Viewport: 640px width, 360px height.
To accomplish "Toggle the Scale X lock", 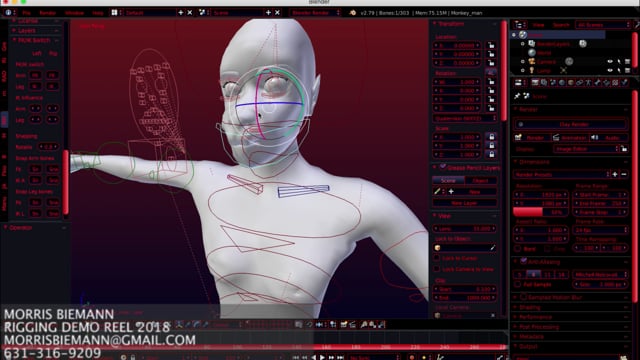I will pos(491,137).
